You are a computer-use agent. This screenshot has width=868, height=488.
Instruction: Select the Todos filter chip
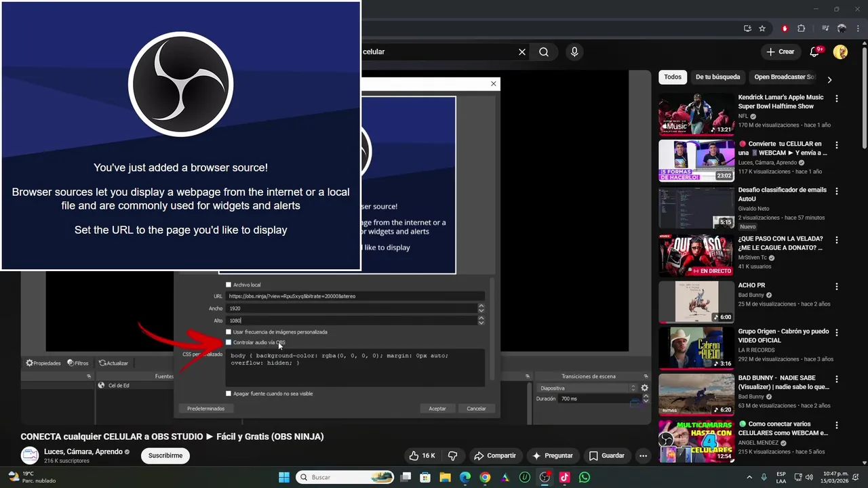(673, 77)
